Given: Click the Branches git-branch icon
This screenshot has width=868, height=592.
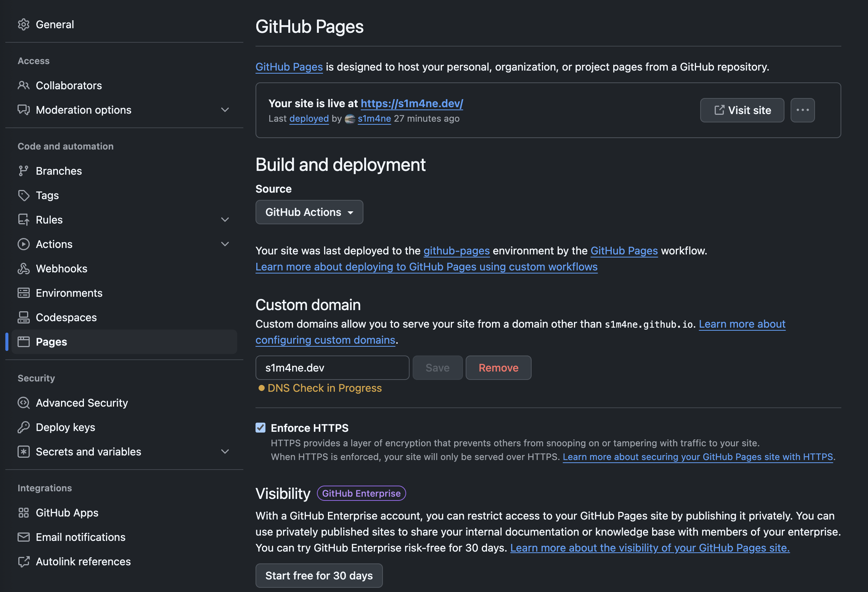Looking at the screenshot, I should click(x=24, y=171).
